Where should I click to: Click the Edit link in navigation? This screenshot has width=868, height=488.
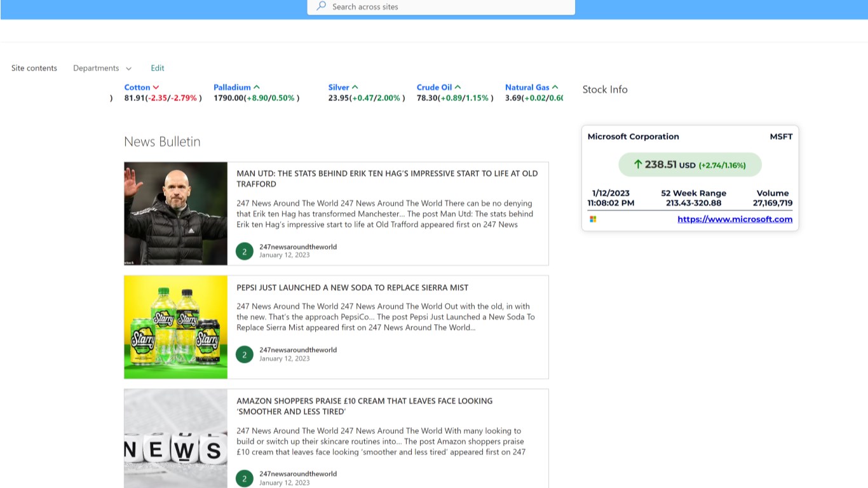(x=158, y=68)
